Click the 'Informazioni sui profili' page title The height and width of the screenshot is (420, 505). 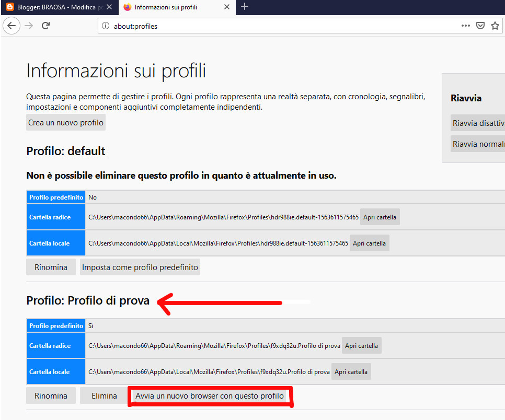click(x=116, y=71)
